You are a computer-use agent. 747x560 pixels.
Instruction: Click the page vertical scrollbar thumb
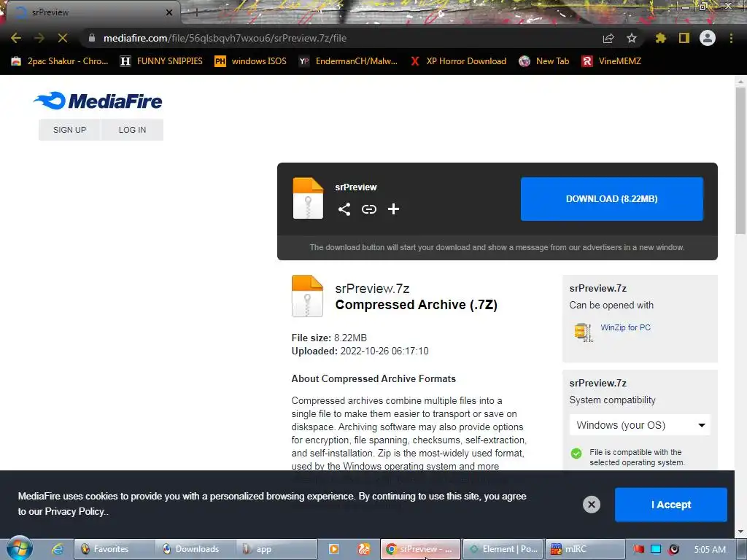coord(740,160)
